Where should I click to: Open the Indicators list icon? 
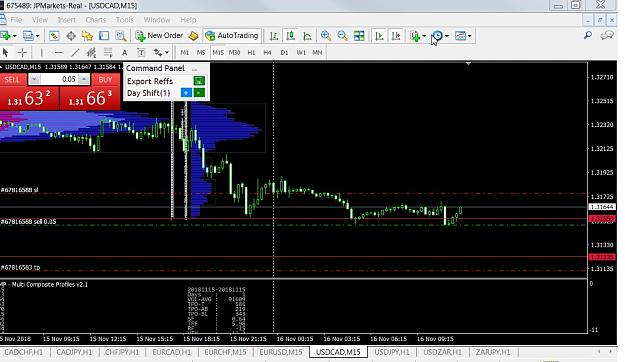click(x=415, y=36)
